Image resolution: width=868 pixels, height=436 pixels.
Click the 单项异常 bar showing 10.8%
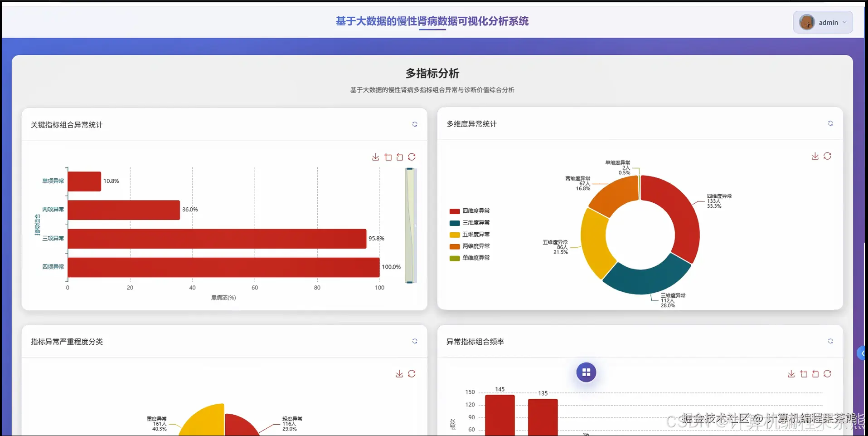(x=84, y=181)
